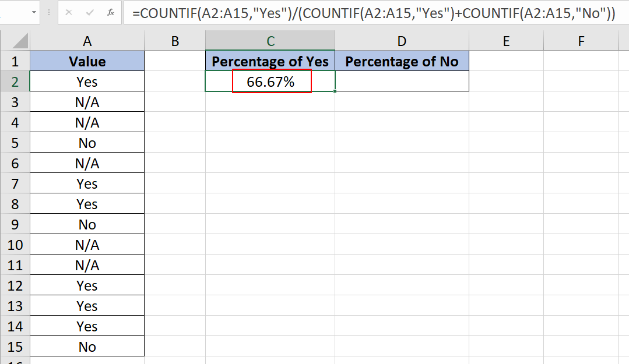Viewport: 629px width, 364px height.
Task: Click the Value header cell in A1
Action: (x=87, y=61)
